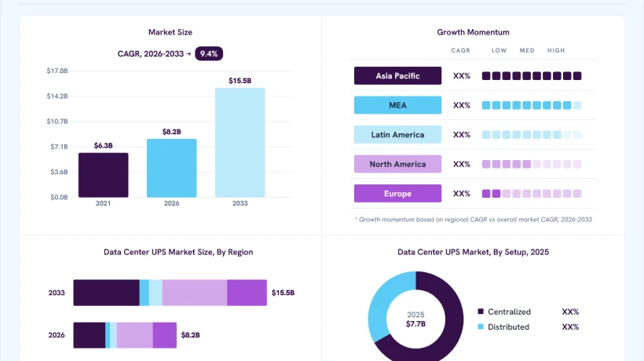Select the North America region label
Screen dimensions: 644x361
click(397, 164)
